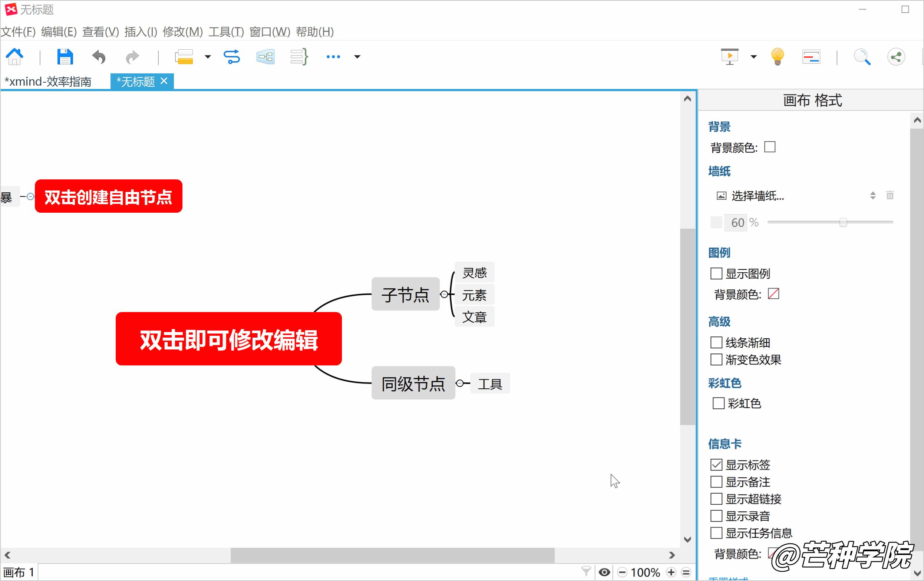924x581 pixels.
Task: Enable the 显示图例 checkbox
Action: pos(716,274)
